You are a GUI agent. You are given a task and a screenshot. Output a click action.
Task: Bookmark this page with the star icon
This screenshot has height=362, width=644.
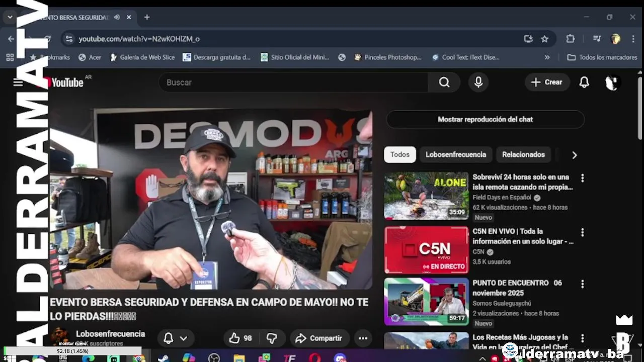pyautogui.click(x=544, y=39)
